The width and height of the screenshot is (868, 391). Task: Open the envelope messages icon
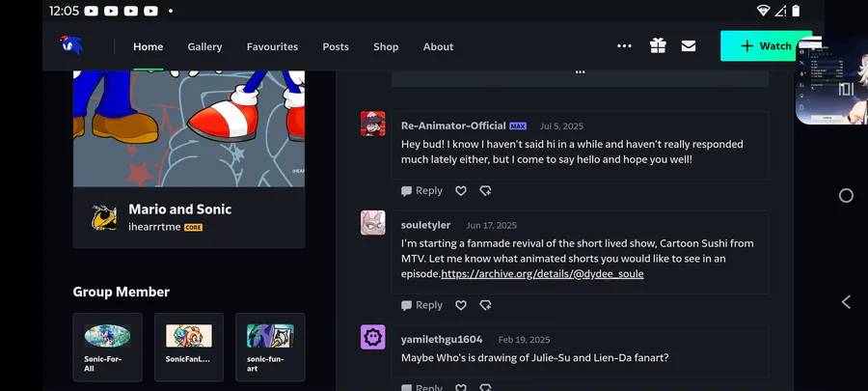click(x=688, y=46)
